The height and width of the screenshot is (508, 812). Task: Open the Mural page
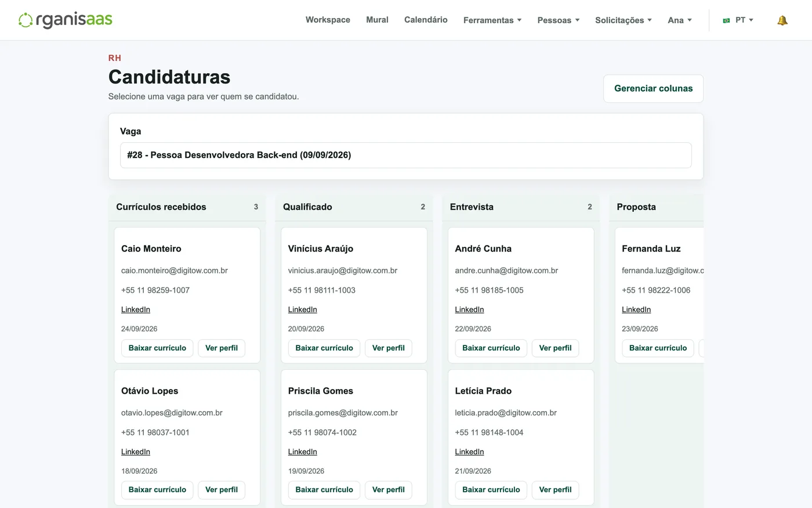[x=377, y=20]
